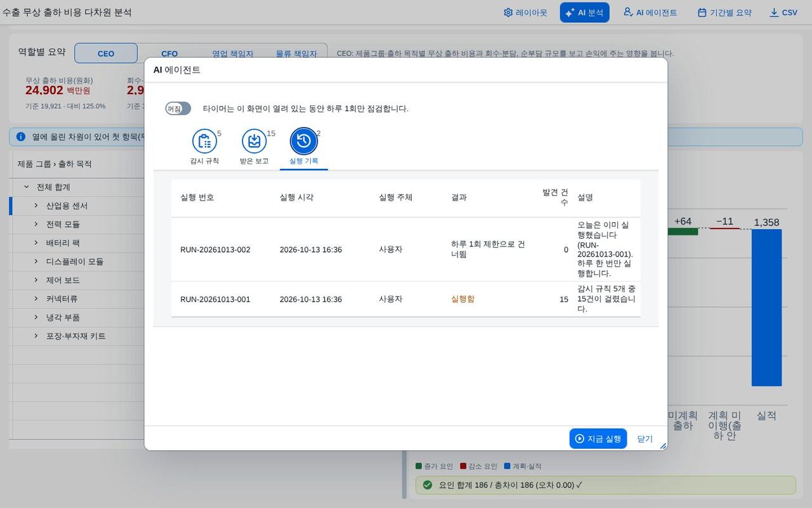The image size is (812, 508).
Task: Click the 24,902 백만원 KPI value
Action: (x=58, y=91)
